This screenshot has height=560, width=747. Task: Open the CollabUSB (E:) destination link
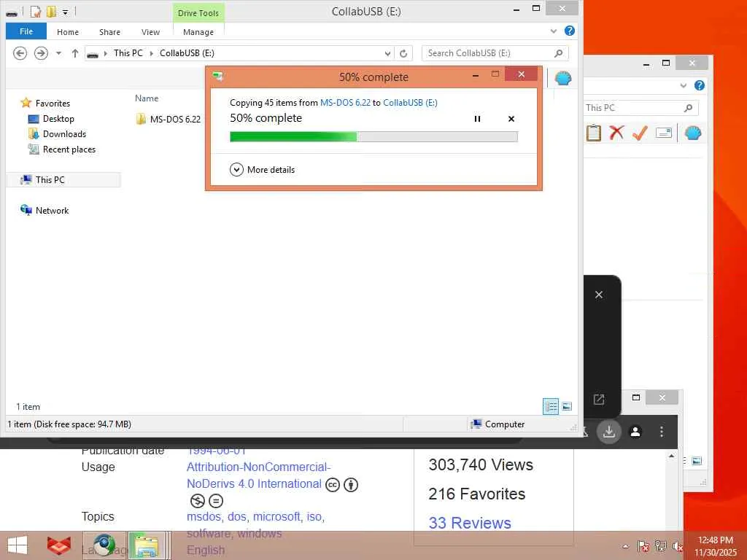410,102
